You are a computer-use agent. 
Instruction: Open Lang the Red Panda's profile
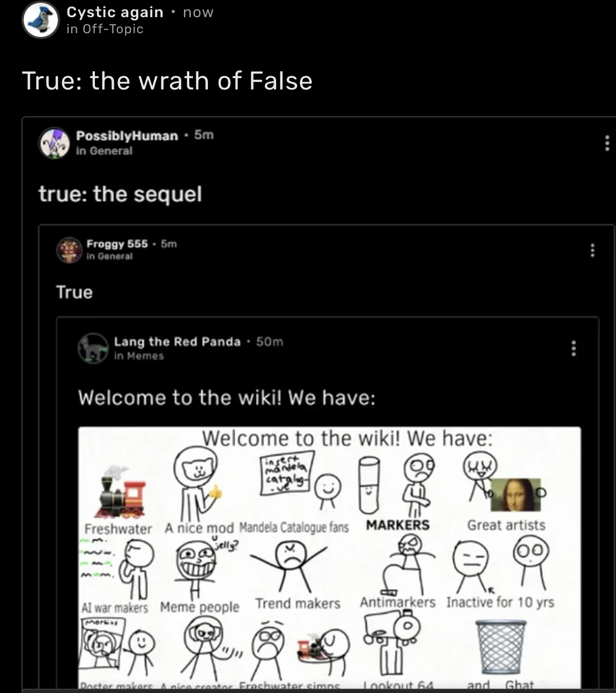177,341
